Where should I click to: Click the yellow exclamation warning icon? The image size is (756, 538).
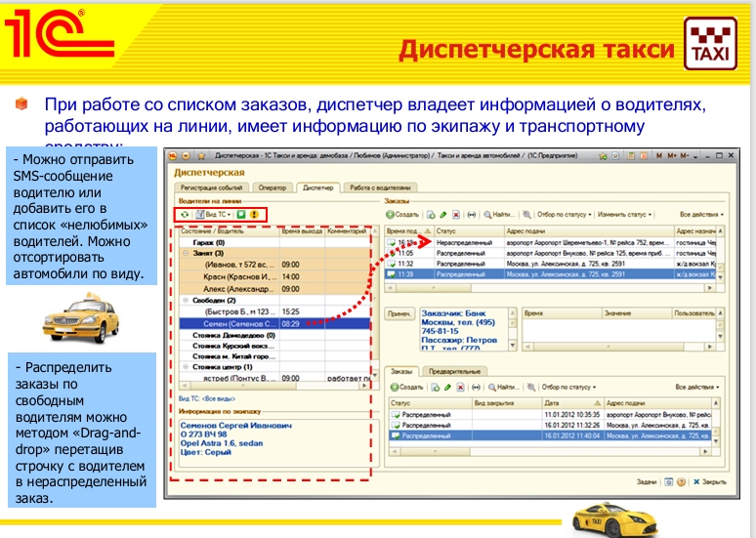tap(253, 214)
